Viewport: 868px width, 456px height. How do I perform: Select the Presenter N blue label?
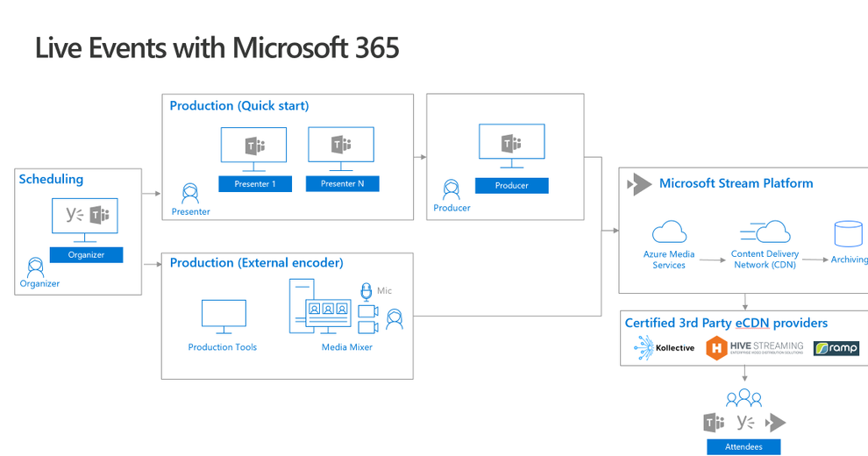pyautogui.click(x=343, y=183)
